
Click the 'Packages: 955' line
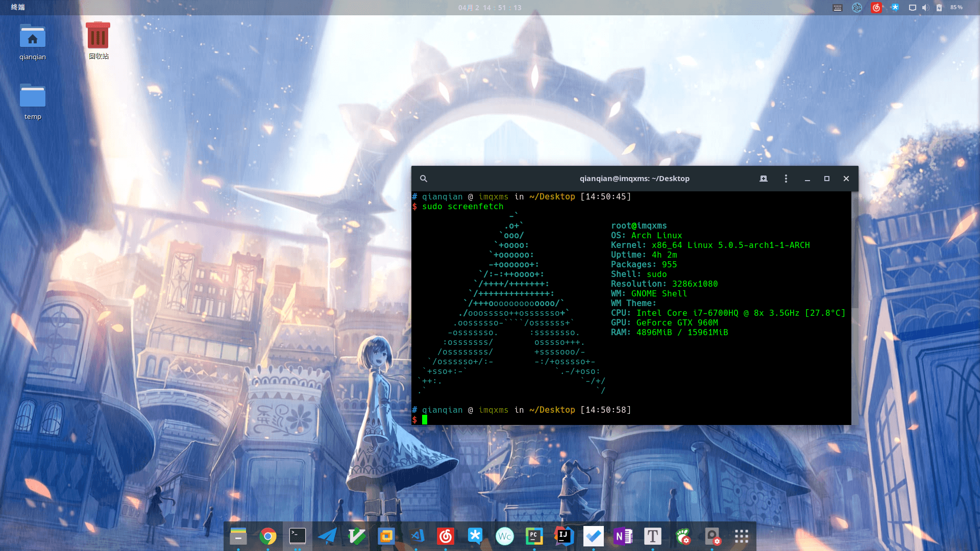click(x=644, y=265)
